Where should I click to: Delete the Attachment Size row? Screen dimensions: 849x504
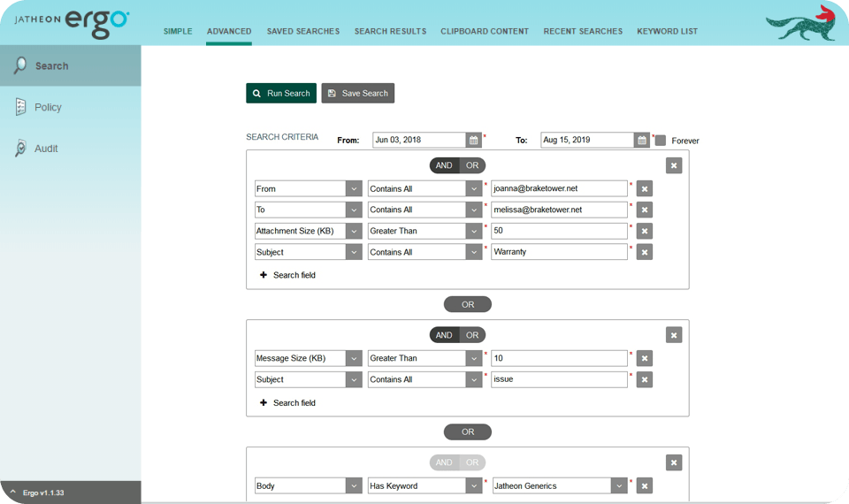tap(645, 231)
